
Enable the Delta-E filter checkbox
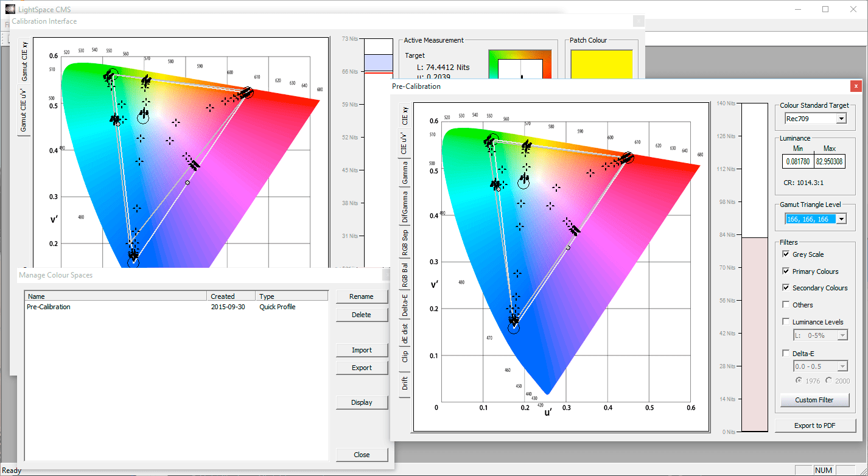(x=786, y=354)
